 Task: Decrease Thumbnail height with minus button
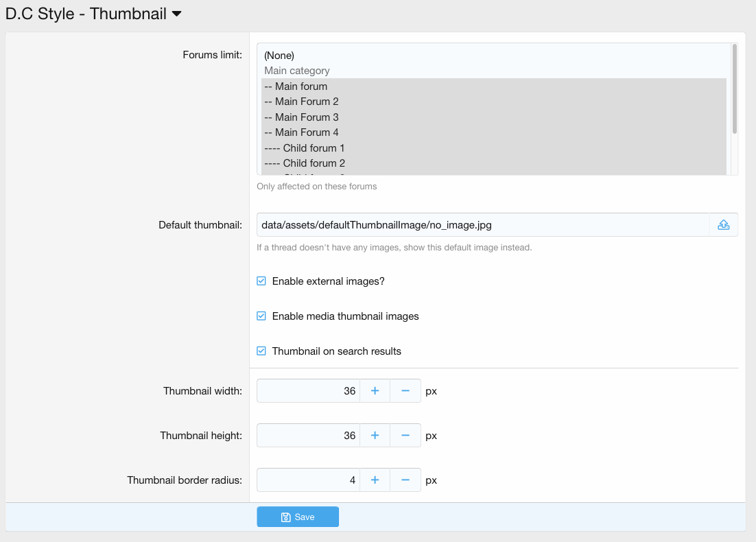point(405,436)
